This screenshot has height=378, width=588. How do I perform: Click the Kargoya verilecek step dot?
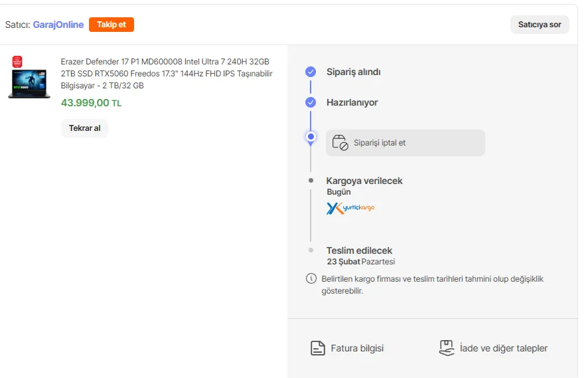[311, 181]
